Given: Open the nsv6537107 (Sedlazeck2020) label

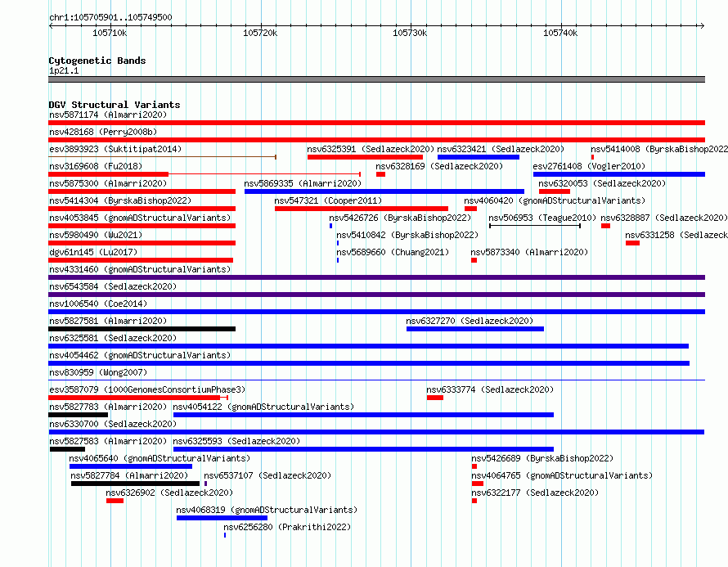Looking at the screenshot, I should pyautogui.click(x=267, y=475).
